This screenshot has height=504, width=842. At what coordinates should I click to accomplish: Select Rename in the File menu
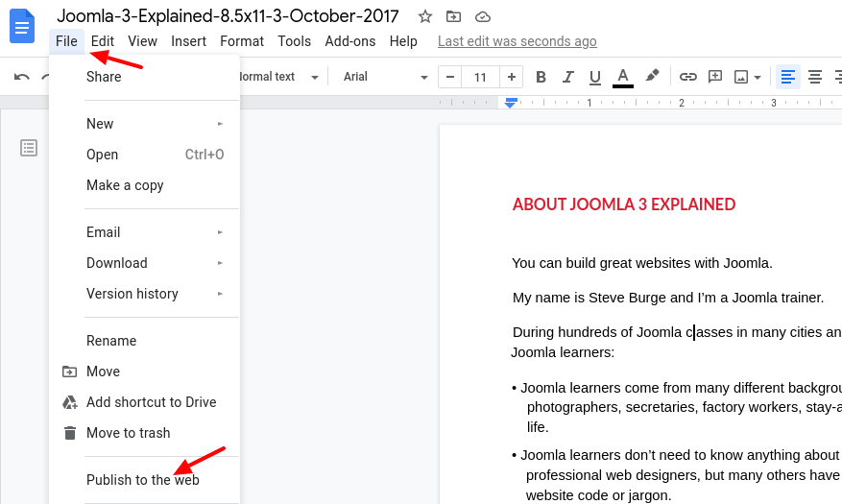pos(144,341)
